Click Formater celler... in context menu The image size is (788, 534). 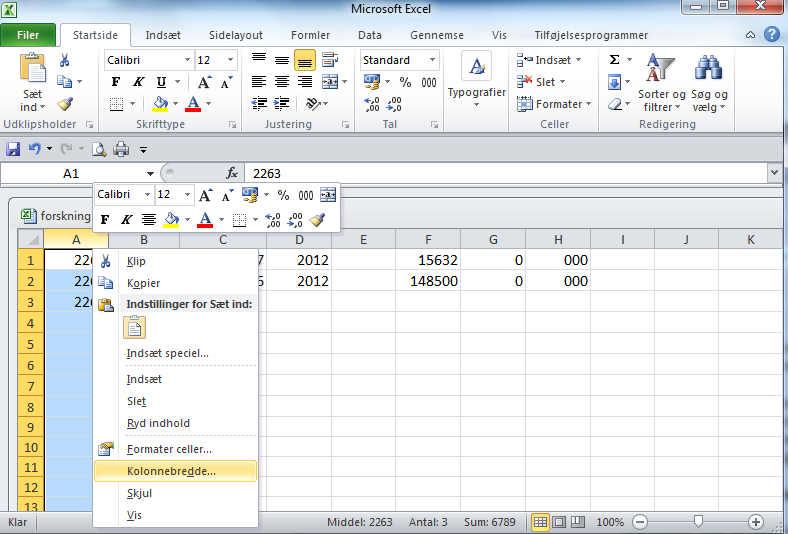click(x=169, y=449)
